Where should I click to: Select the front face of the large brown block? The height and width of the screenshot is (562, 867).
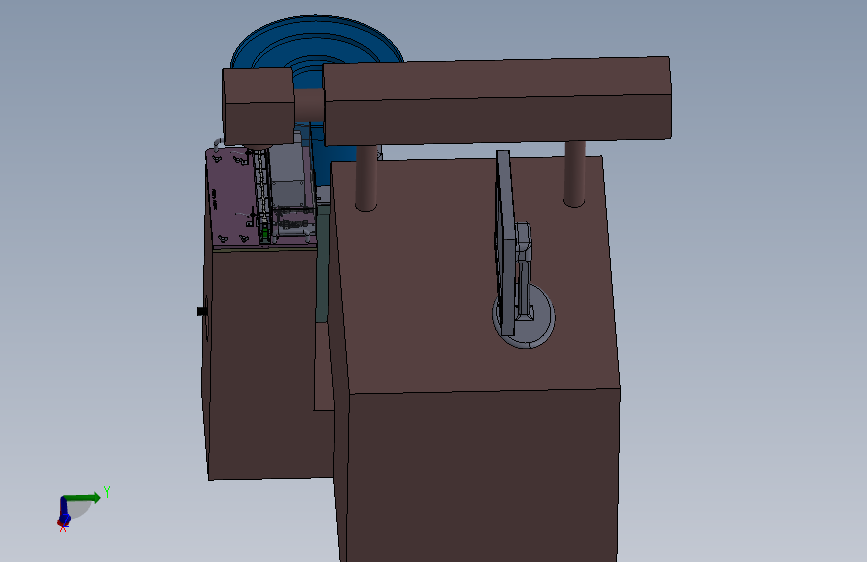pyautogui.click(x=483, y=476)
